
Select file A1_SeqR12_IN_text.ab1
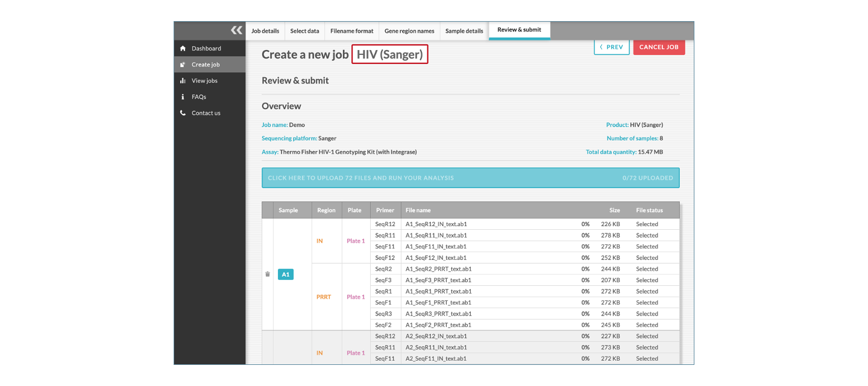pos(436,224)
